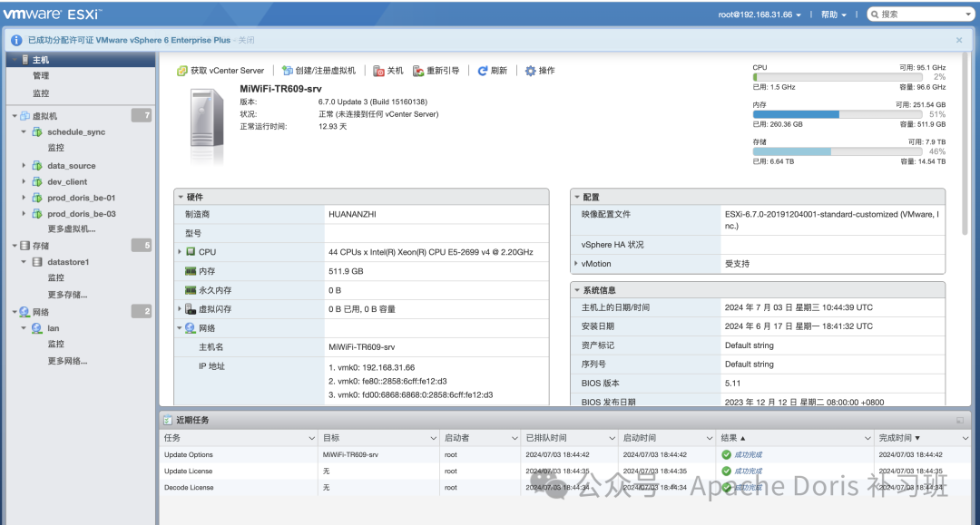This screenshot has height=525, width=980.
Task: Open the 启动者 column dropdown
Action: 514,438
